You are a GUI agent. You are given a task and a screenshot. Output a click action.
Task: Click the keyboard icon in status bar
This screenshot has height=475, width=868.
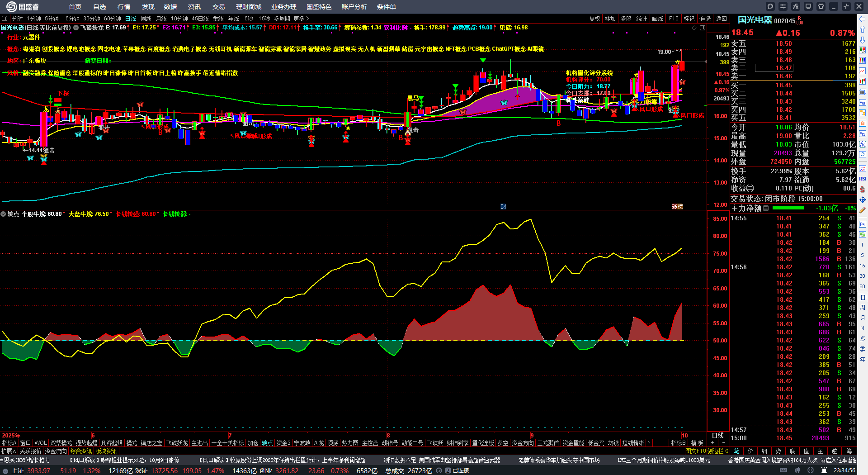click(x=783, y=470)
